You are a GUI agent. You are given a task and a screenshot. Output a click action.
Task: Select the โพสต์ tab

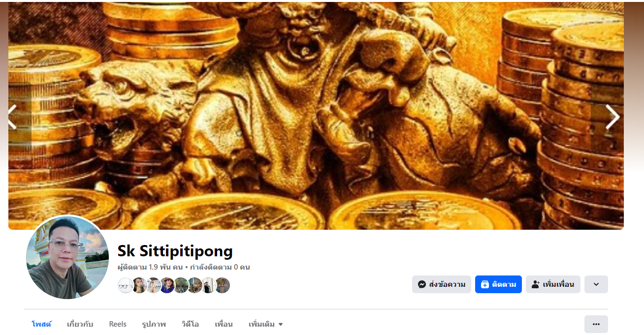point(41,324)
